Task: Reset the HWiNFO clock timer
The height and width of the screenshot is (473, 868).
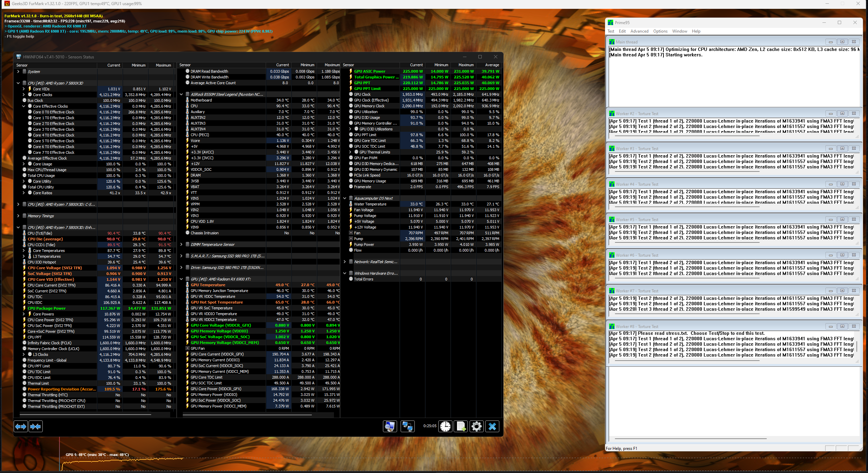Action: coord(445,426)
